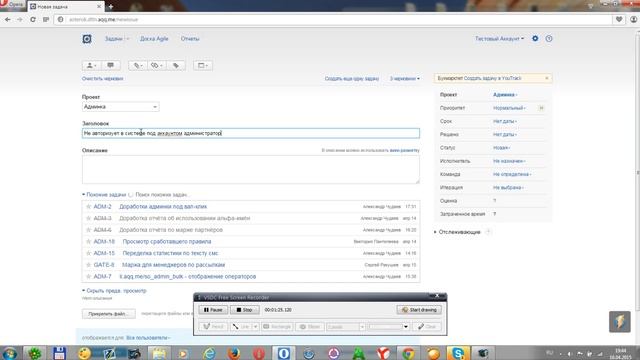Click the browser back arrow

(8, 19)
